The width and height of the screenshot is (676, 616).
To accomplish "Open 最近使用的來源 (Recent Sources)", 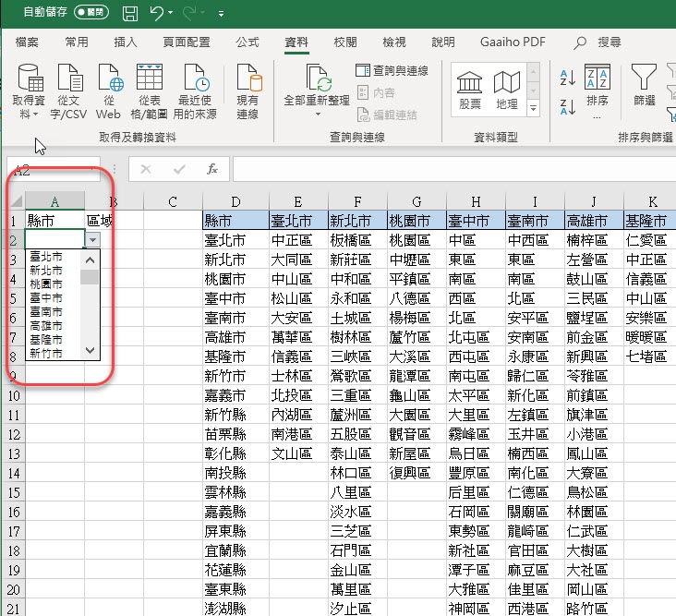I will point(196,79).
